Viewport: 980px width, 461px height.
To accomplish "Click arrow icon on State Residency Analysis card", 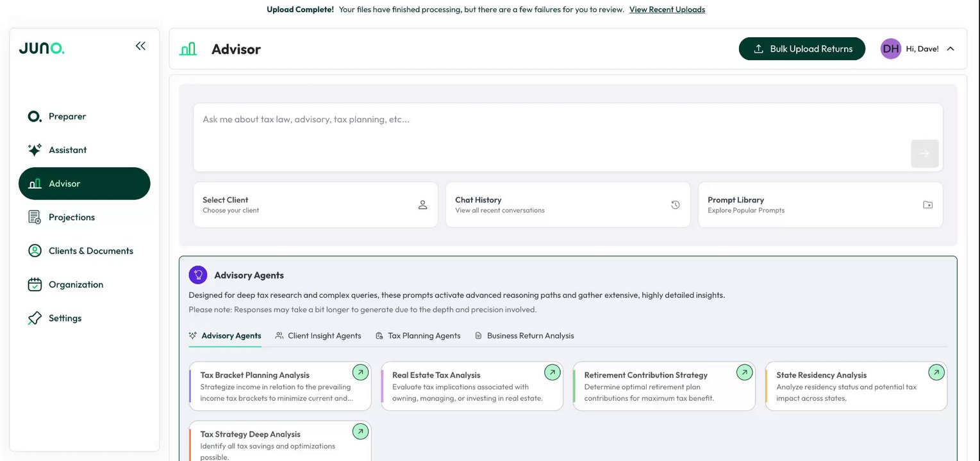I will click(x=936, y=372).
